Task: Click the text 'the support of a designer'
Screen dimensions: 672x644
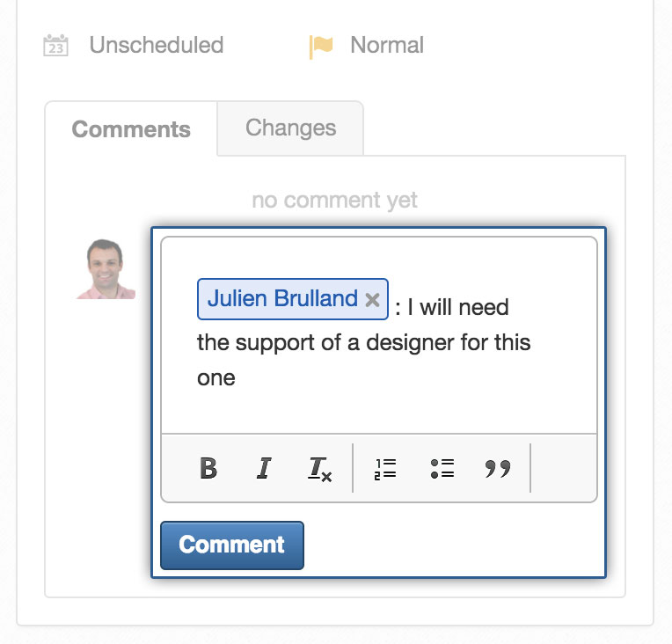Action: coord(320,343)
